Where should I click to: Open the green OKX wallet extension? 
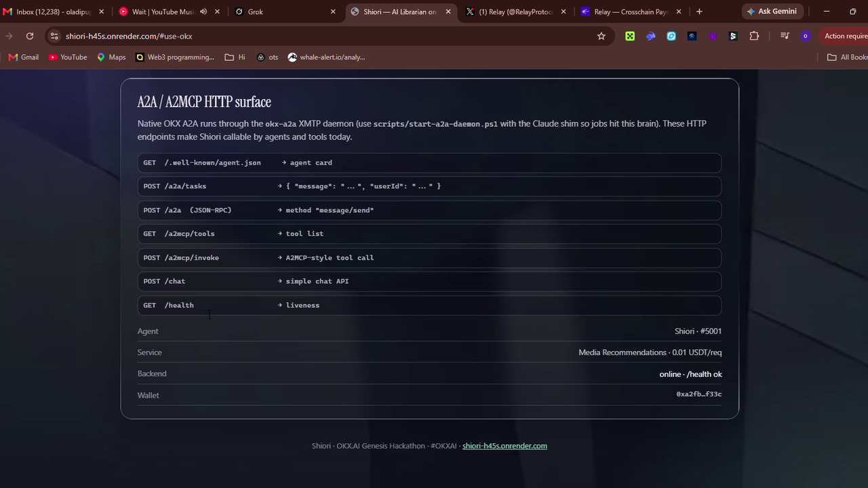(630, 36)
